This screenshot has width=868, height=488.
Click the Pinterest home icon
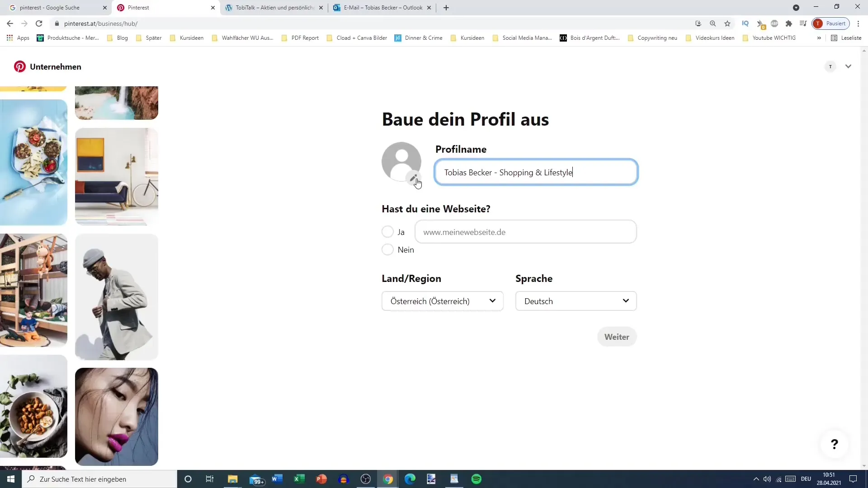click(x=19, y=66)
